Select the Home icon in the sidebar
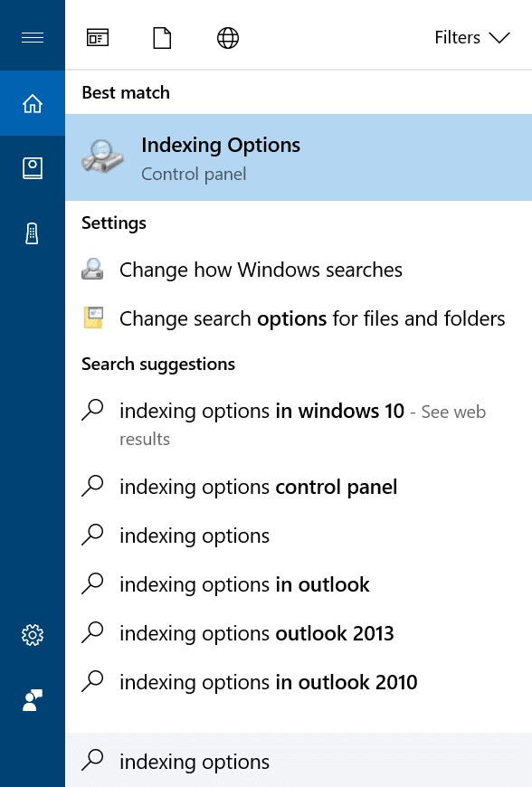Viewport: 532px width, 787px height. [x=33, y=103]
